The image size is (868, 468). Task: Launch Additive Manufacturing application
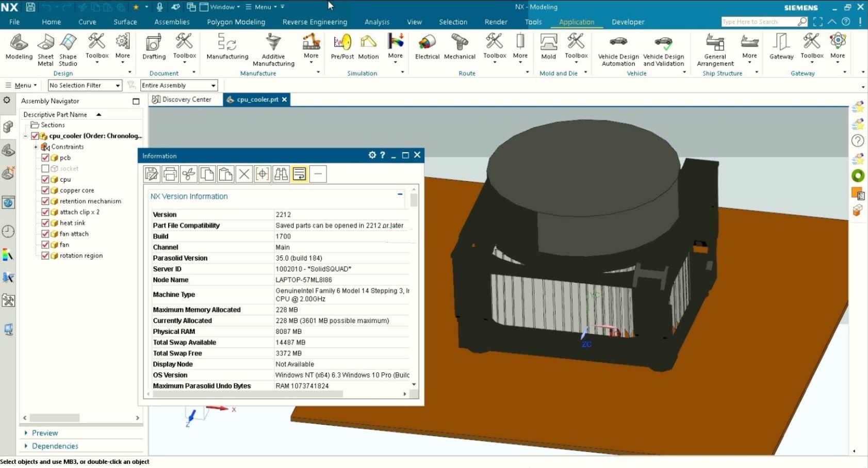pyautogui.click(x=273, y=51)
